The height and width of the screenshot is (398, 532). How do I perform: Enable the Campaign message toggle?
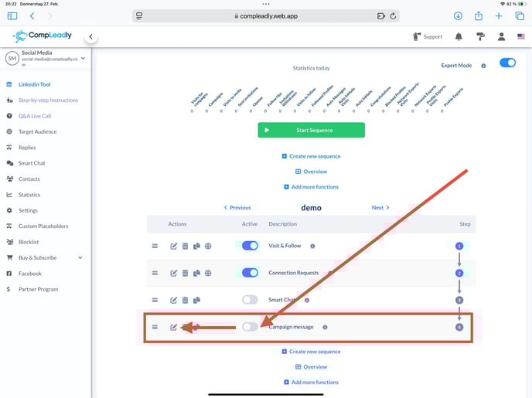(250, 327)
